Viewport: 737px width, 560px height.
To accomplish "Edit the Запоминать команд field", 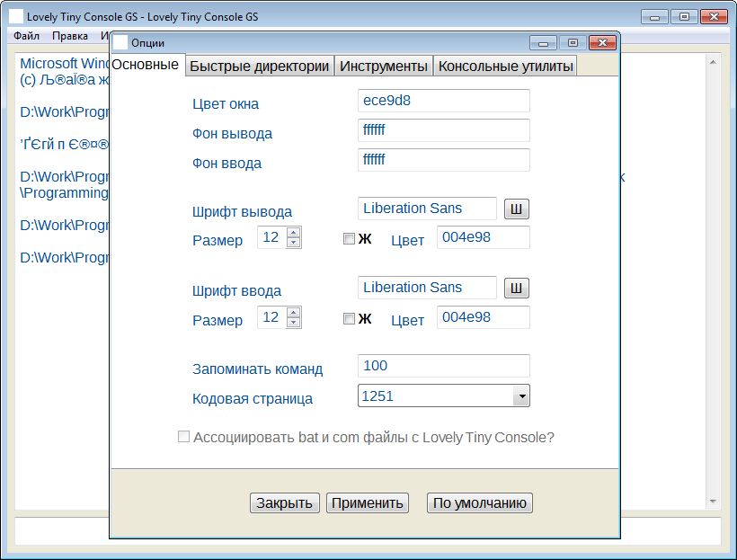I will click(444, 366).
